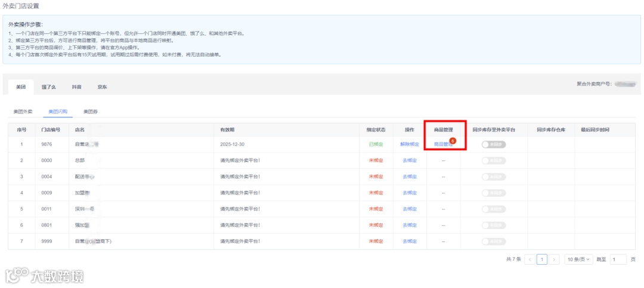
Task: Click the red badge showing 6 on 商品管理
Action: point(453,141)
